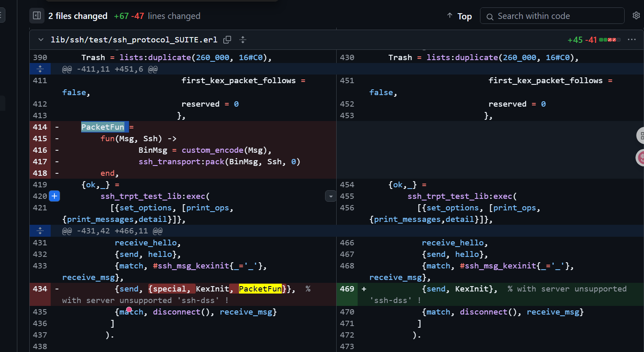Click line number 414 in left gutter
This screenshot has height=352, width=644.
40,127
